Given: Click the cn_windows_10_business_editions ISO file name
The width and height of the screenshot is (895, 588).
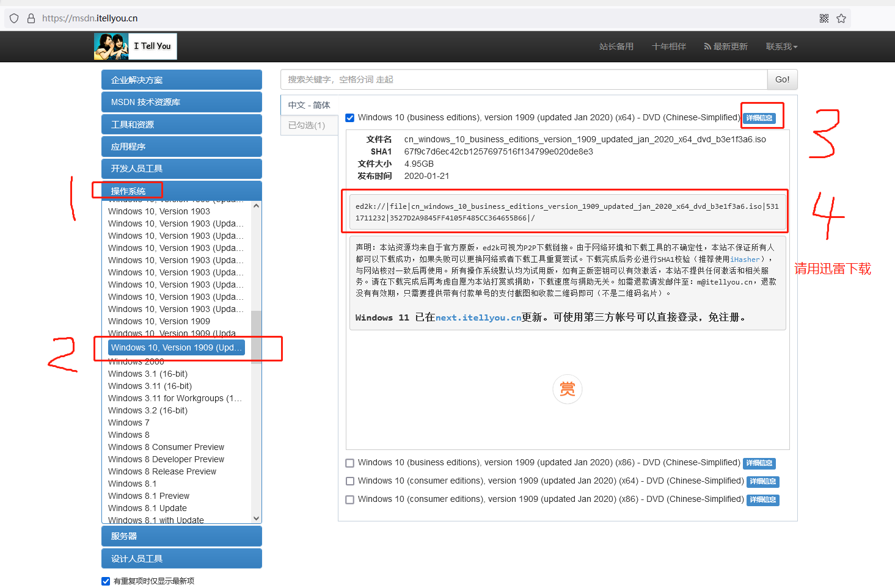Looking at the screenshot, I should point(585,139).
